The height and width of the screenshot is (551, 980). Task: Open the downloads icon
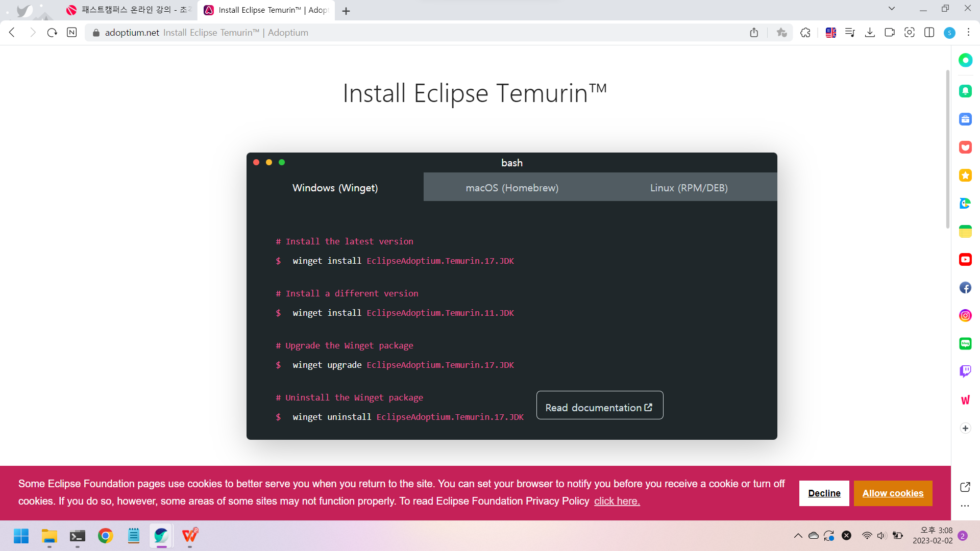870,33
